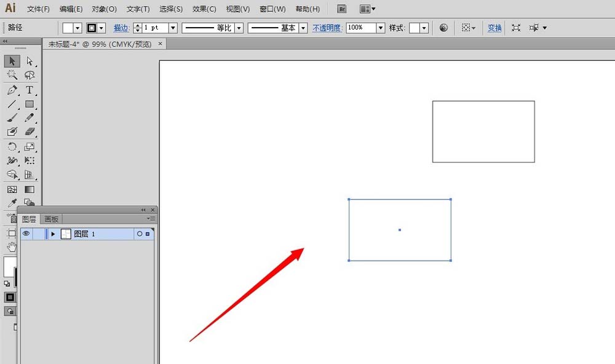Open the 对象(O) menu
Screen dimensions: 615x364
105,9
